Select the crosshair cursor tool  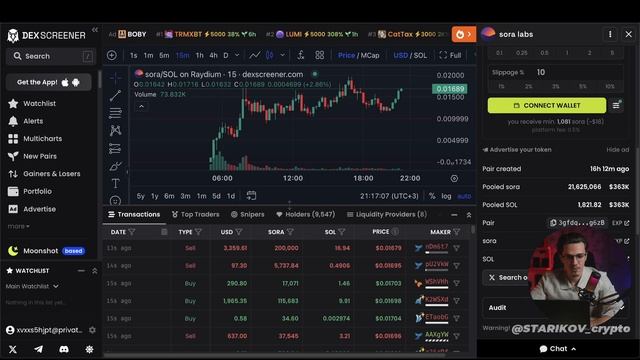click(x=115, y=78)
